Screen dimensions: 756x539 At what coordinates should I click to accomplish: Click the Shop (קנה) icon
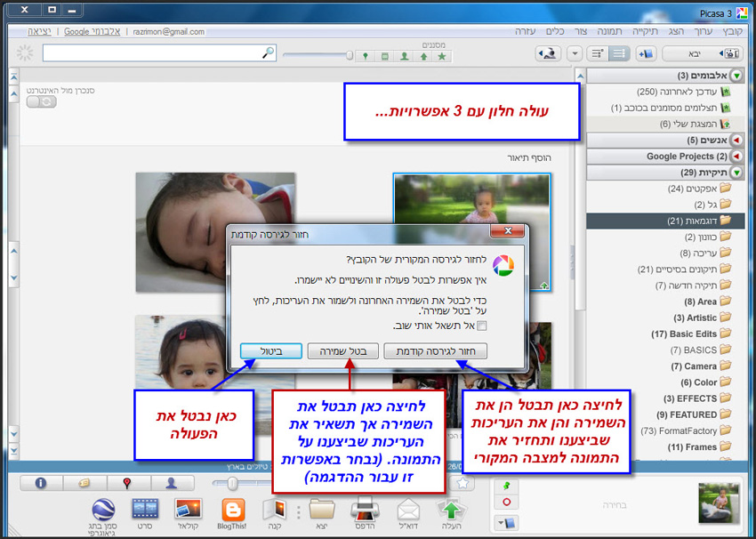click(275, 510)
